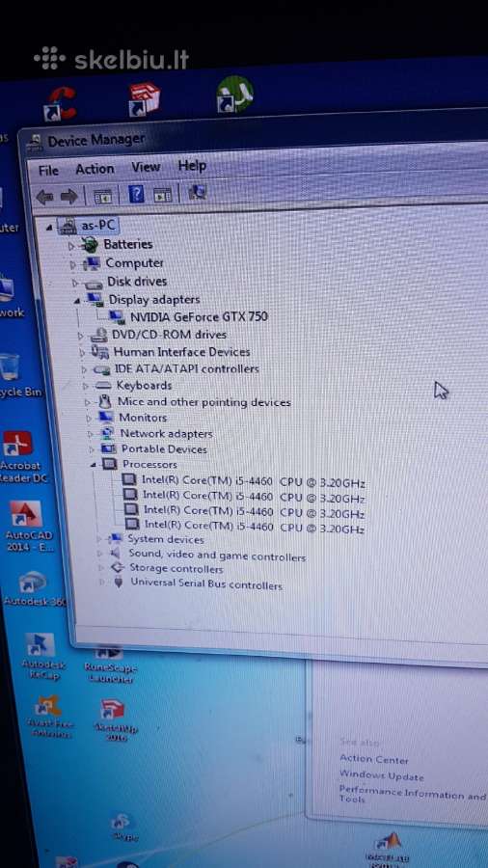Open the File menu in Device Manager
This screenshot has width=488, height=868.
pyautogui.click(x=48, y=171)
